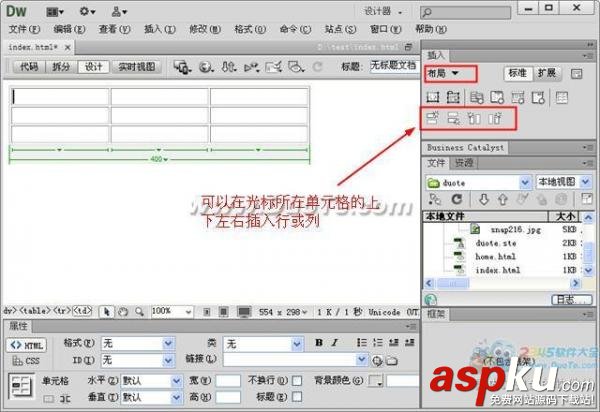Click the Get Files down arrow icon
Viewport: 600px width, 412px height.
[484, 199]
